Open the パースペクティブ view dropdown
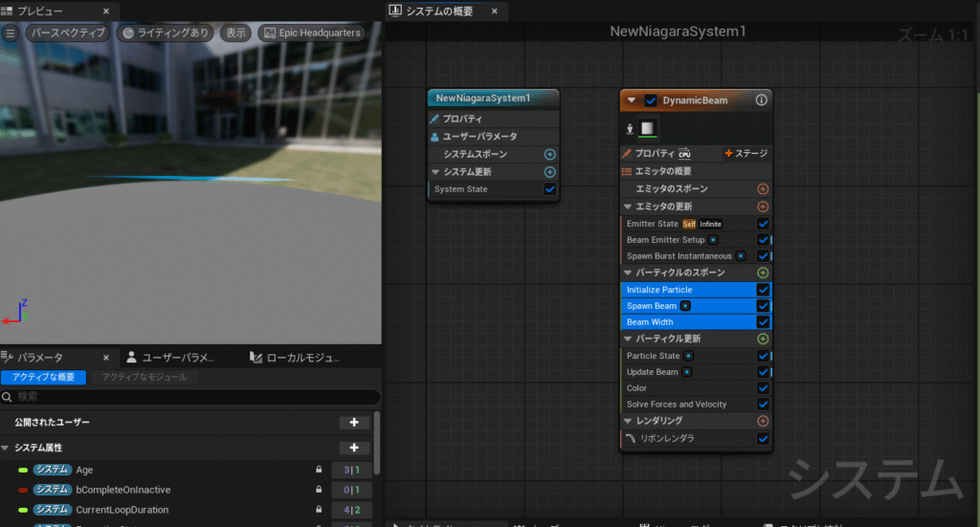This screenshot has width=980, height=527. coord(68,33)
